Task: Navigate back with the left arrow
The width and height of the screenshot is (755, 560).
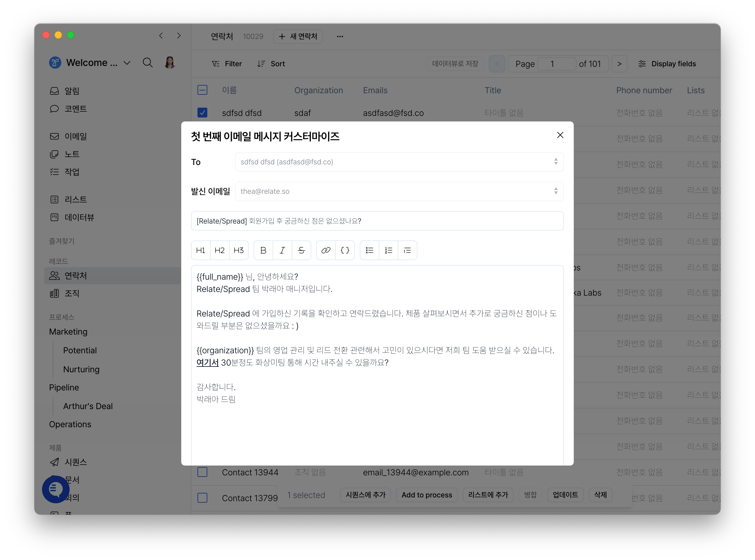Action: pos(161,36)
